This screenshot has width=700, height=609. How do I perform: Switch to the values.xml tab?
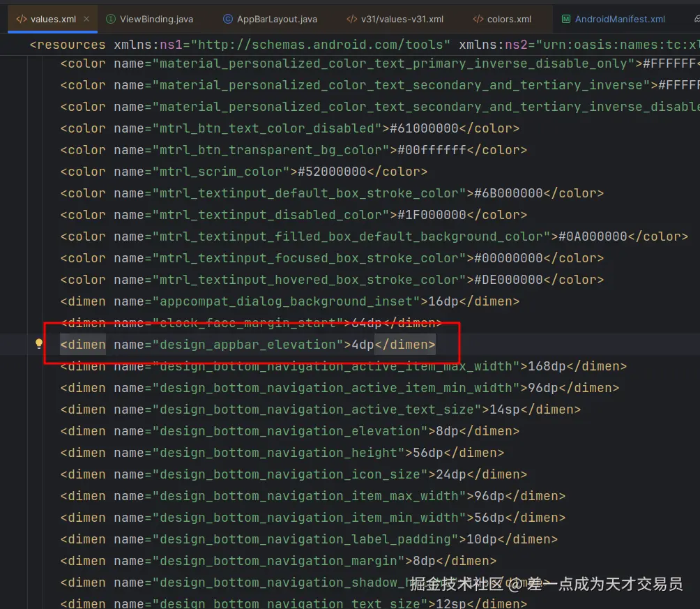tap(53, 20)
